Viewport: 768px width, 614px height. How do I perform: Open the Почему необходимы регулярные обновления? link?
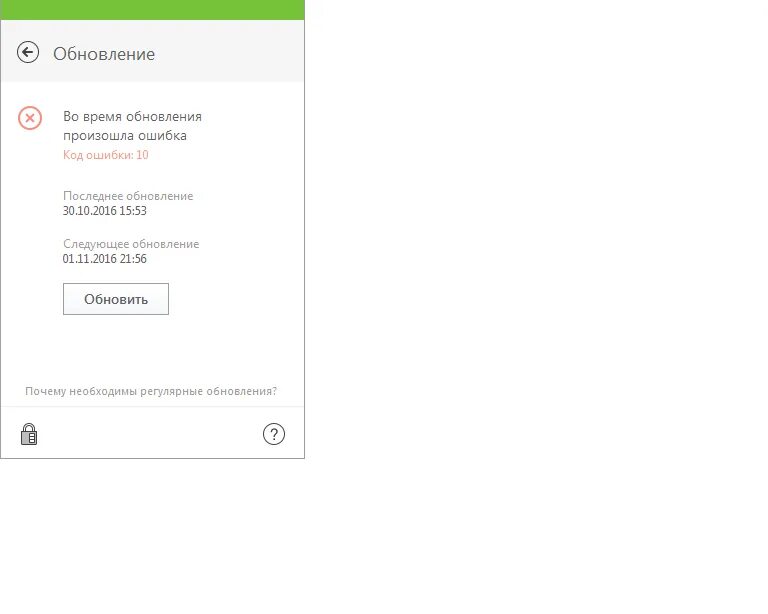click(x=151, y=391)
